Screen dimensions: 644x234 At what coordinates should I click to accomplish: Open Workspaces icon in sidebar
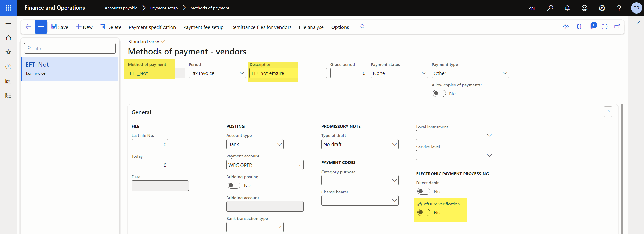(x=8, y=81)
